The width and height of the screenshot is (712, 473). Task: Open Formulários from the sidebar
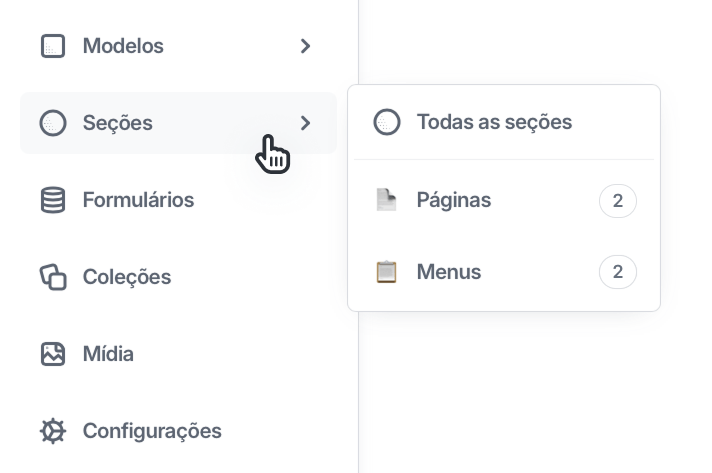178,200
